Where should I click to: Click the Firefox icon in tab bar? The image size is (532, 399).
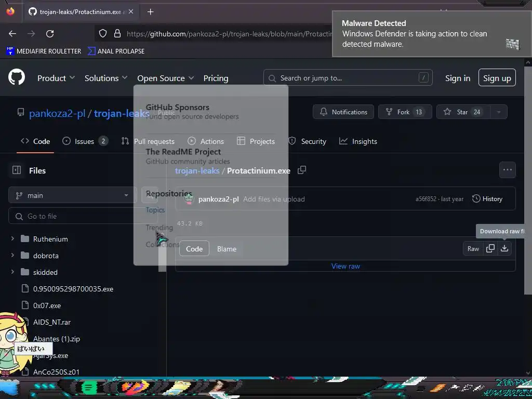(10, 11)
